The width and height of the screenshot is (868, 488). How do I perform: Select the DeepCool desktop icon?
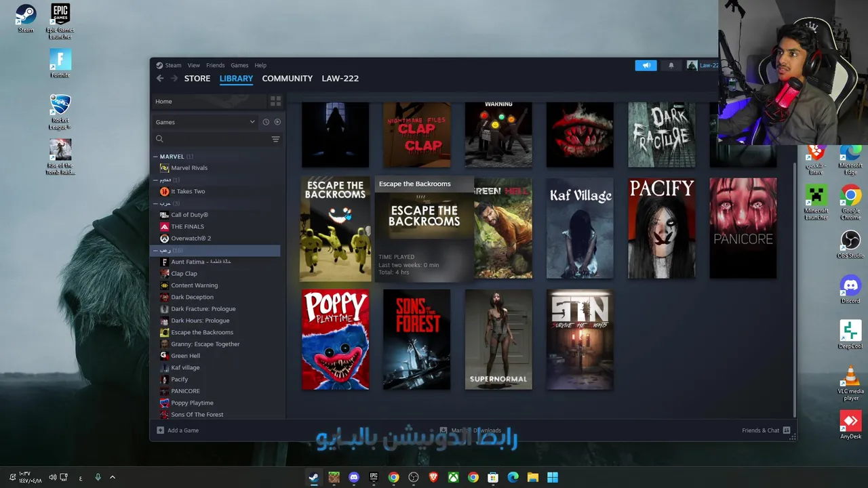[x=850, y=335]
